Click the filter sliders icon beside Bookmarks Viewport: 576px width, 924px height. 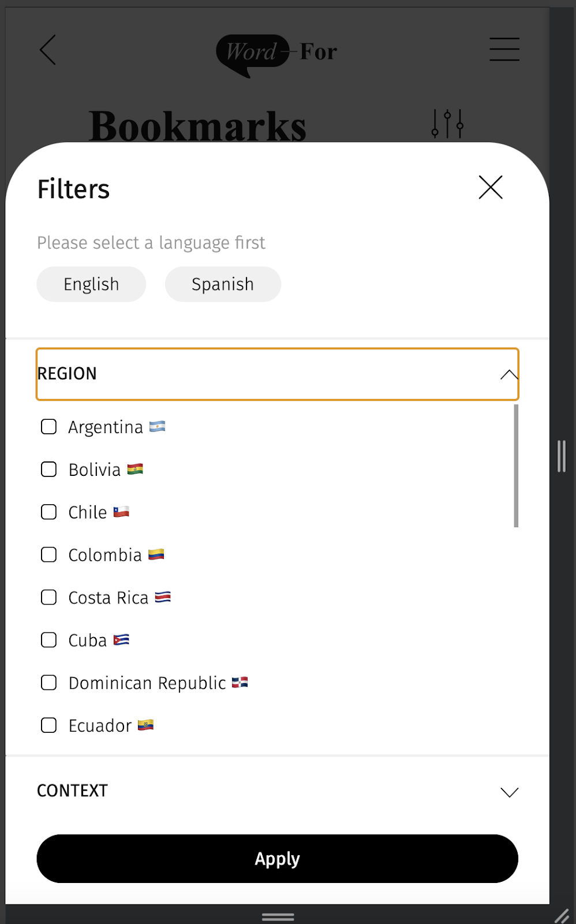click(x=448, y=124)
